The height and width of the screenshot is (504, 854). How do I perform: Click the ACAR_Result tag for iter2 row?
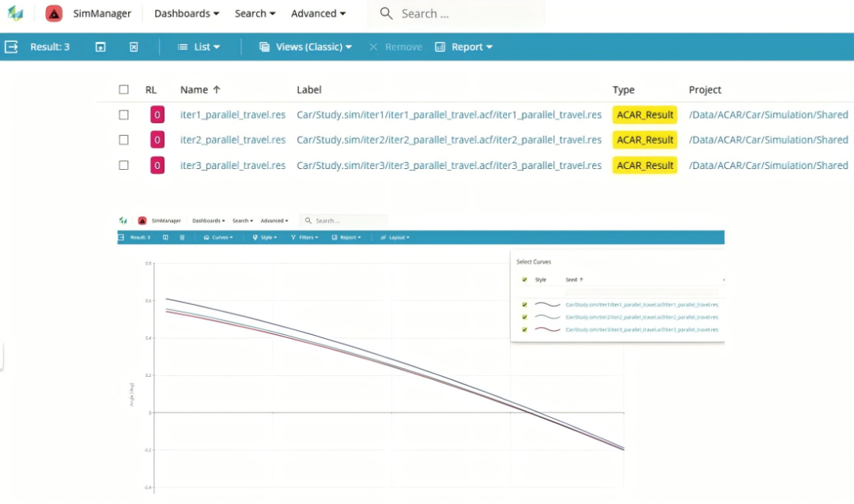[x=645, y=140]
